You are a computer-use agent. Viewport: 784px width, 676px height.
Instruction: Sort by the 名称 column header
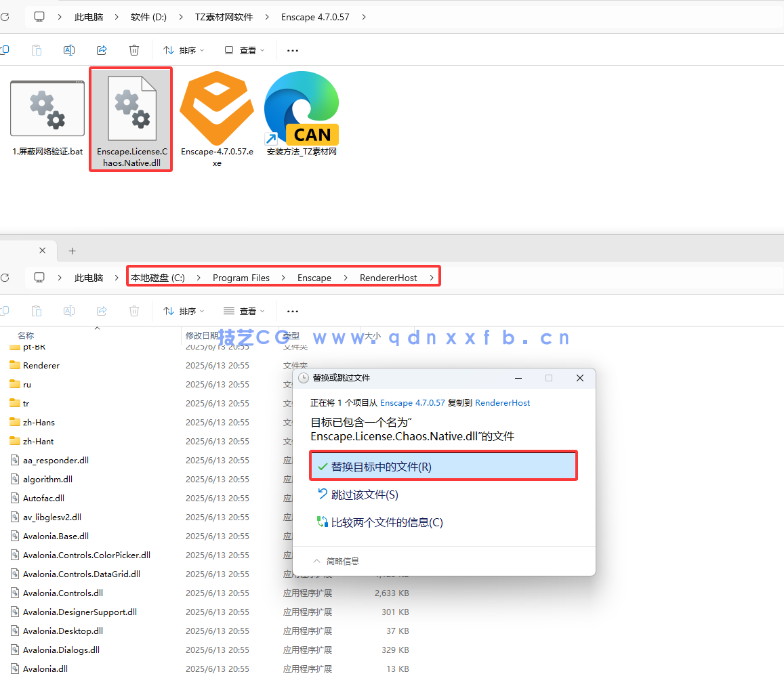pos(26,335)
